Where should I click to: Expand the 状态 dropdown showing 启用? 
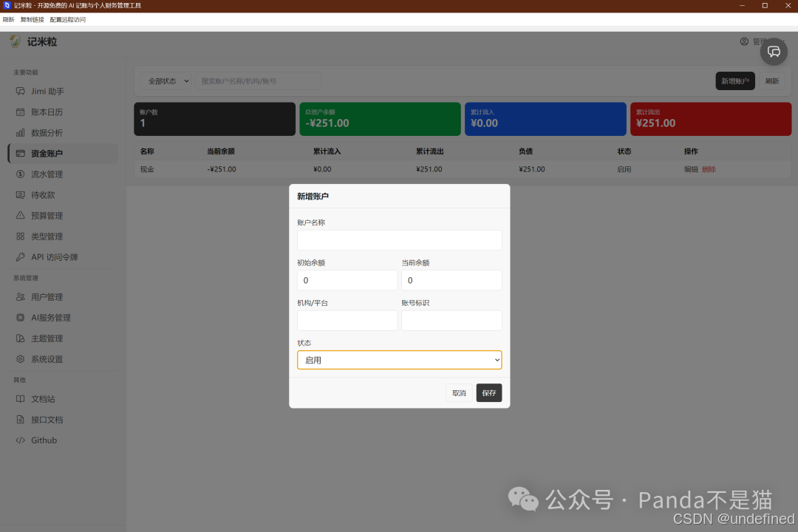tap(400, 360)
